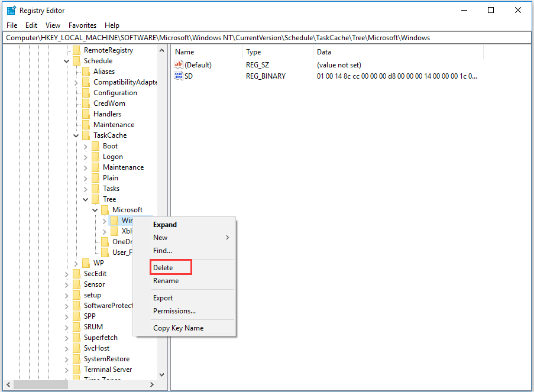The width and height of the screenshot is (534, 392).
Task: Click the ab string icon beside (Default)
Action: coord(179,64)
